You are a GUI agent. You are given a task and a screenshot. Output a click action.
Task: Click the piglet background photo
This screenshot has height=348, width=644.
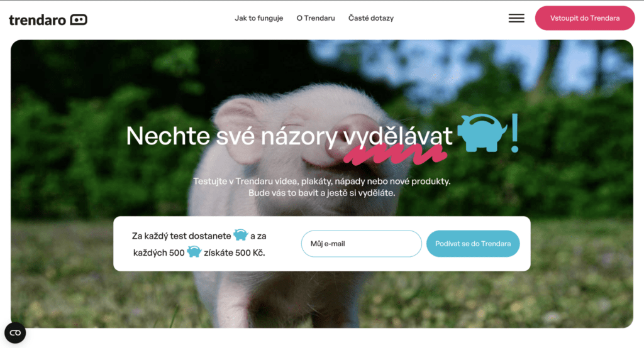[x=321, y=82]
